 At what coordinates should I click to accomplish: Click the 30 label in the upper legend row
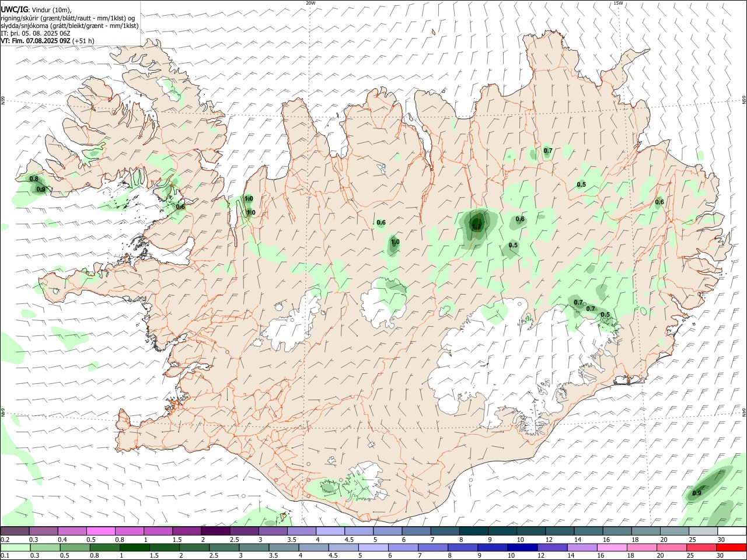(x=721, y=540)
